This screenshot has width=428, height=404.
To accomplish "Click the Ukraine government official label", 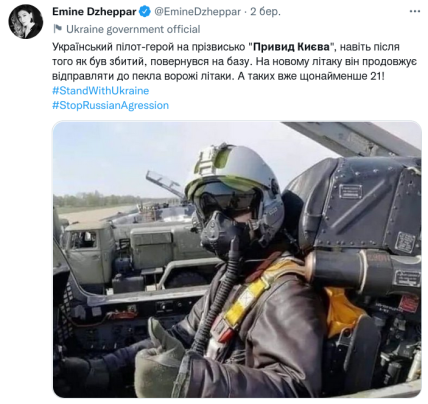I will coord(133,29).
